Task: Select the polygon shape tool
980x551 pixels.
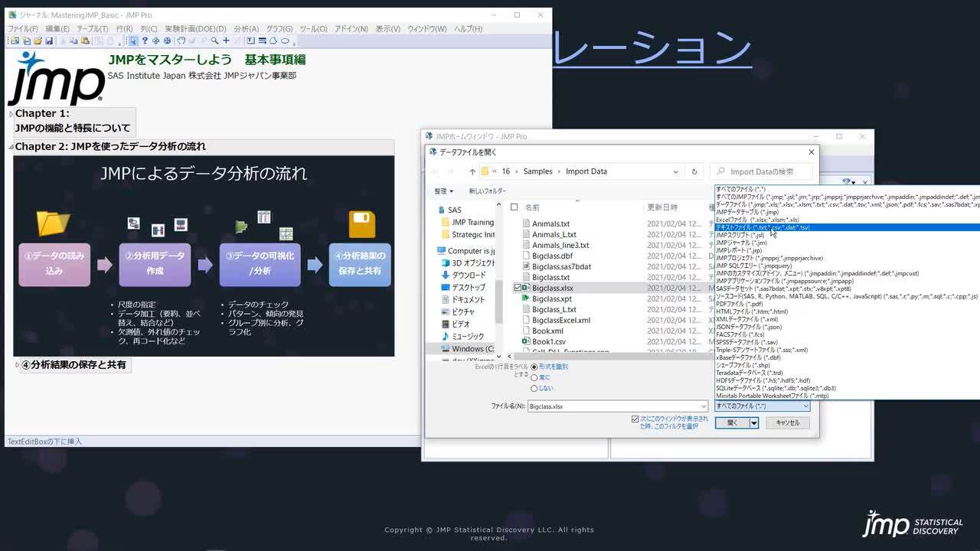Action: (273, 41)
